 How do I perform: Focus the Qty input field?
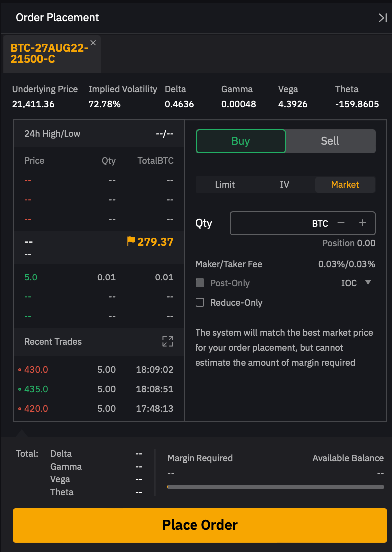pyautogui.click(x=269, y=223)
